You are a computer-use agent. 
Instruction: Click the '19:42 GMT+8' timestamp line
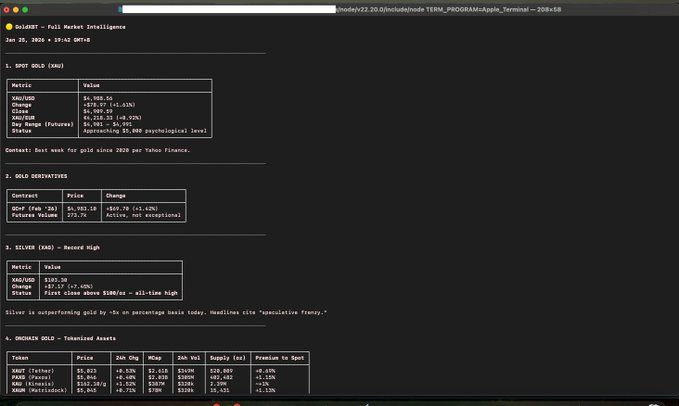click(72, 40)
